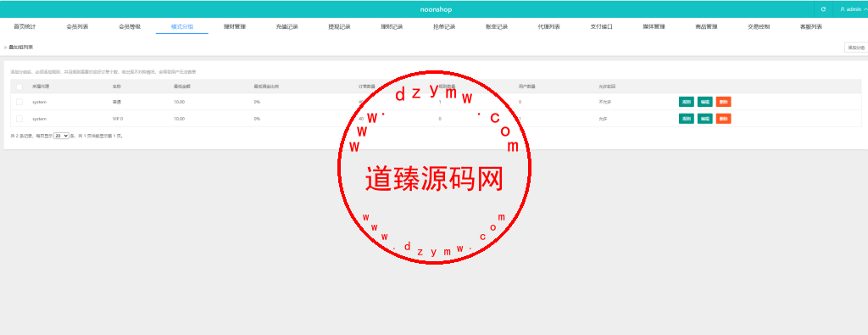Click system in the 普通 row
Image resolution: width=868 pixels, height=335 pixels.
39,102
